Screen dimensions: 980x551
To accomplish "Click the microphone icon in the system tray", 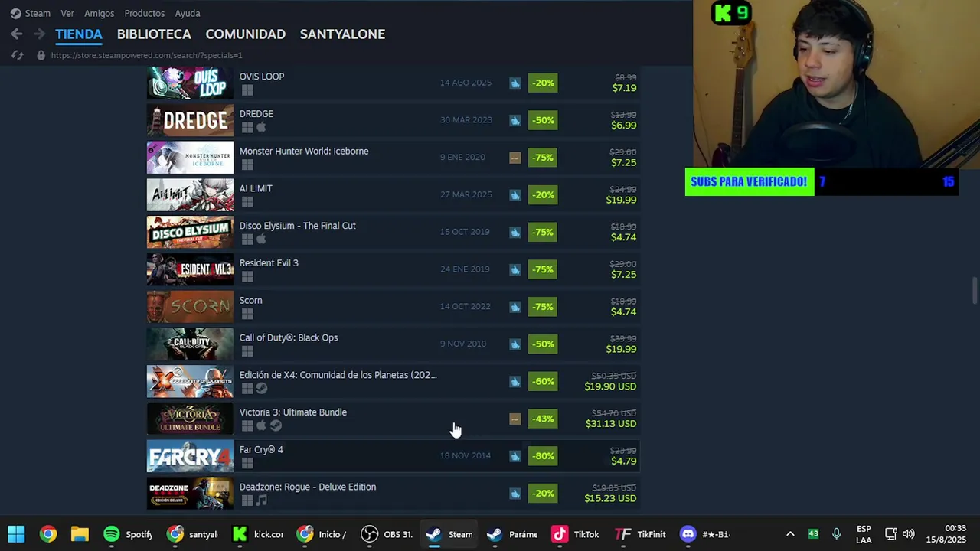I will coord(836,534).
